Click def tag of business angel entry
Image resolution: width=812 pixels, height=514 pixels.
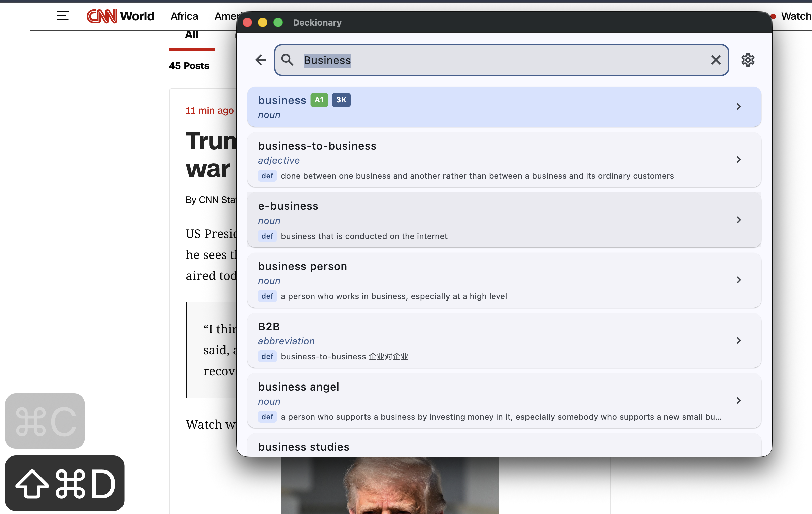tap(267, 417)
